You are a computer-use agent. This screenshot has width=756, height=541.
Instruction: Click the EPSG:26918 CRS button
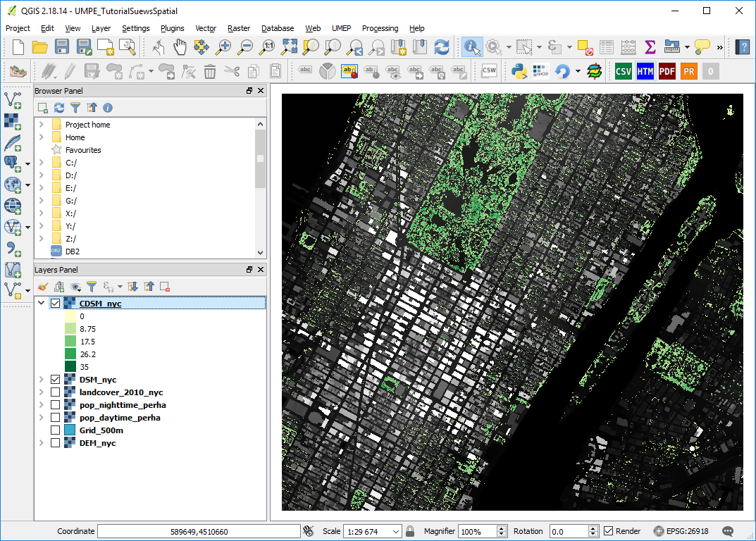coord(681,531)
